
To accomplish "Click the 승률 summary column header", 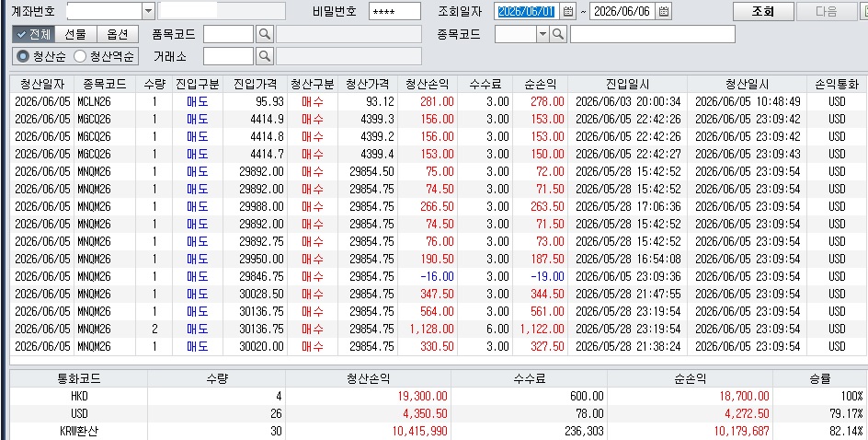I will [820, 379].
